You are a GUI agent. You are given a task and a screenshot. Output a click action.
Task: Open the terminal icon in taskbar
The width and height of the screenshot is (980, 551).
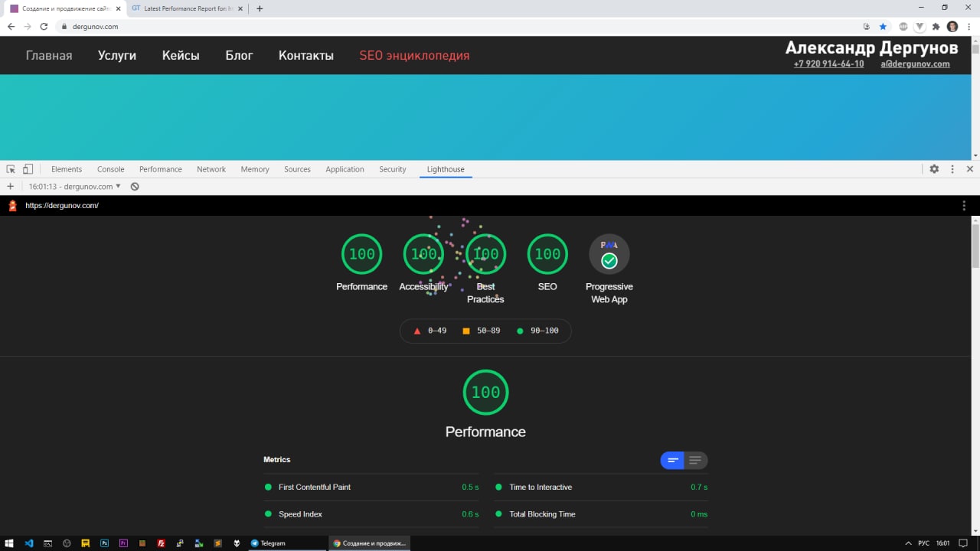[47, 543]
